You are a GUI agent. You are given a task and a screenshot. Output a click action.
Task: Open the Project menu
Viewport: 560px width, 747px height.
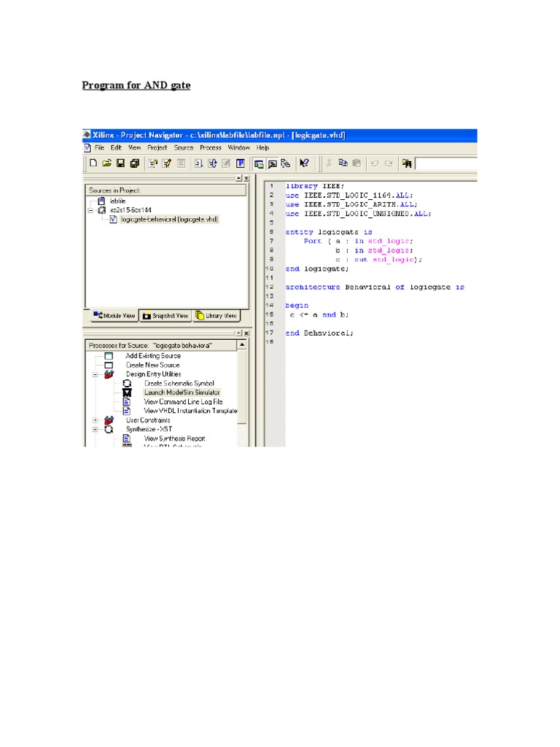pyautogui.click(x=157, y=148)
